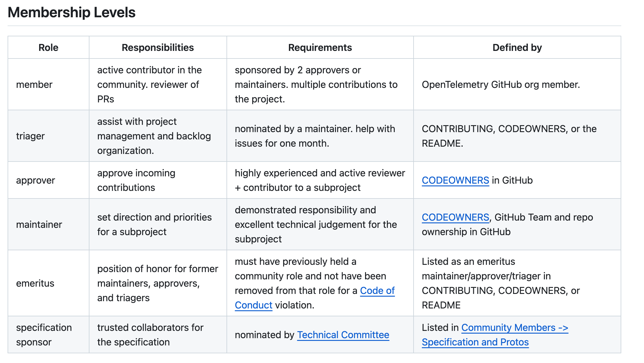Select the emeritus role cell
The image size is (644, 363).
point(49,283)
